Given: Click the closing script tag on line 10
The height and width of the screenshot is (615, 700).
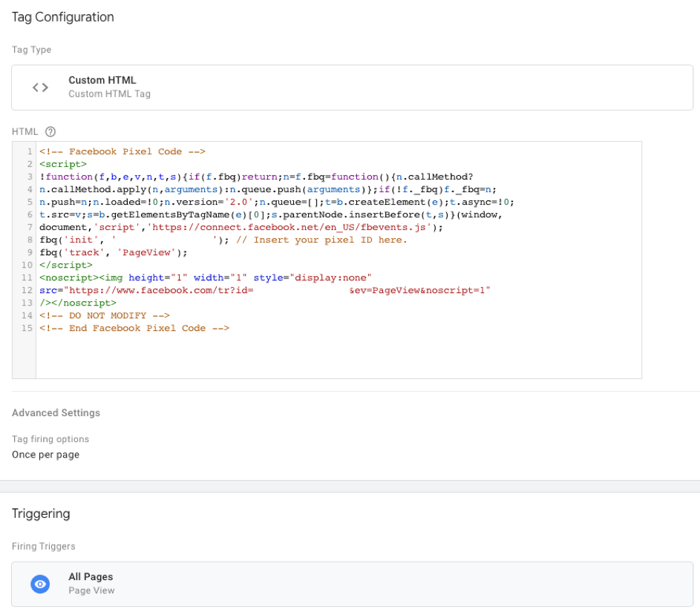Looking at the screenshot, I should pyautogui.click(x=66, y=265).
